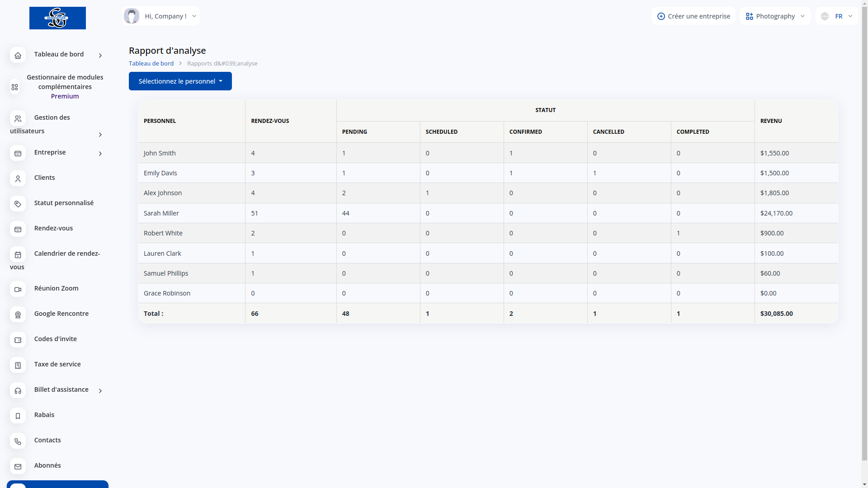Click the Statut personnalisé tag icon
The image size is (868, 488).
(18, 204)
